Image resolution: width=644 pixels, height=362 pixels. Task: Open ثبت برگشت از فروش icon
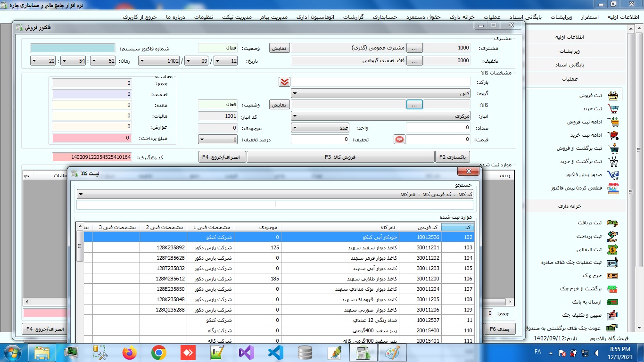click(x=613, y=148)
